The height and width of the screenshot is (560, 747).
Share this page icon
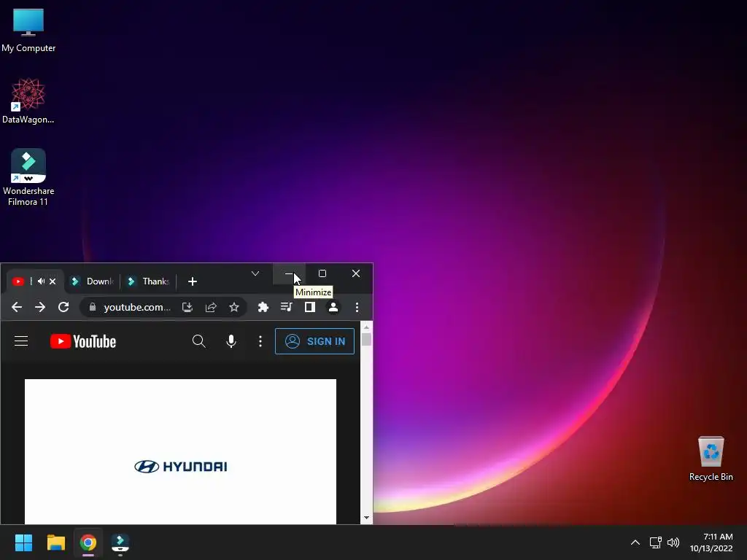[x=211, y=307]
